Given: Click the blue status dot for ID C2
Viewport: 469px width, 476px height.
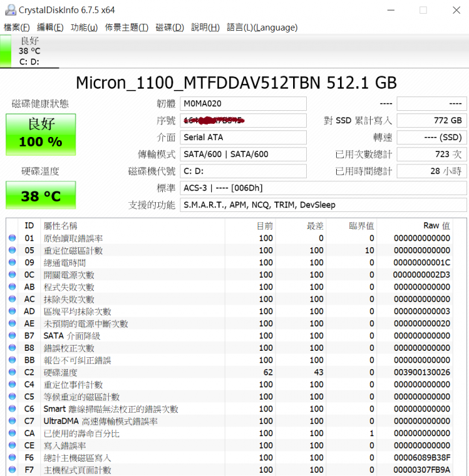Looking at the screenshot, I should [x=12, y=372].
